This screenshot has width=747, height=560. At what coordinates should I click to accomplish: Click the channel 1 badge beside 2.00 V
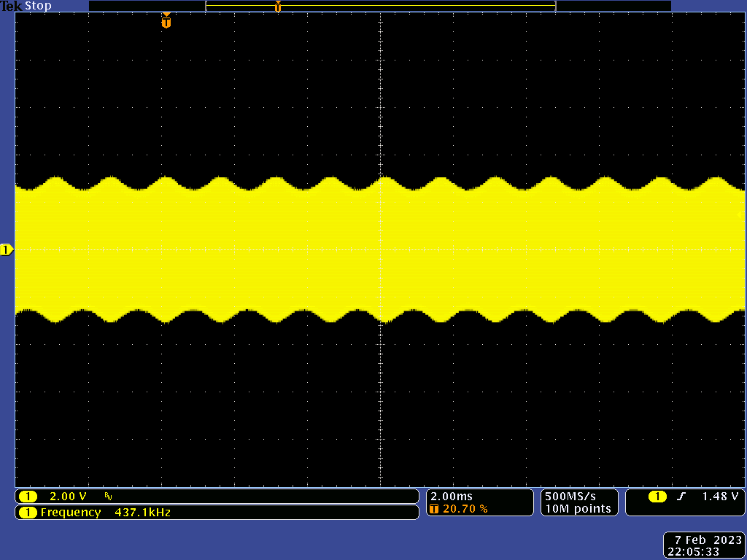click(x=28, y=497)
